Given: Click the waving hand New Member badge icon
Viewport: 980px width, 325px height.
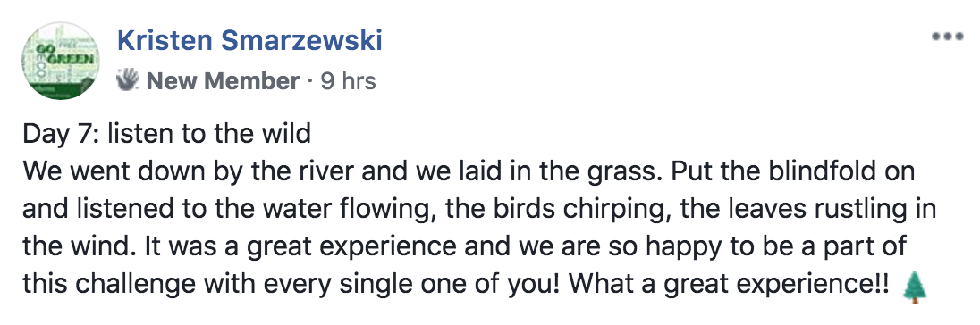Looking at the screenshot, I should pyautogui.click(x=128, y=79).
